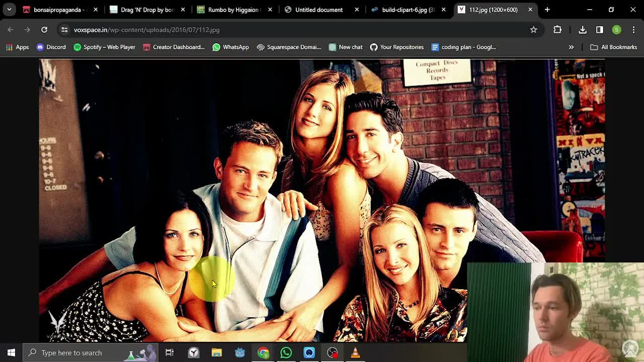
Task: Bookmark this page with the star icon
Action: pyautogui.click(x=533, y=30)
